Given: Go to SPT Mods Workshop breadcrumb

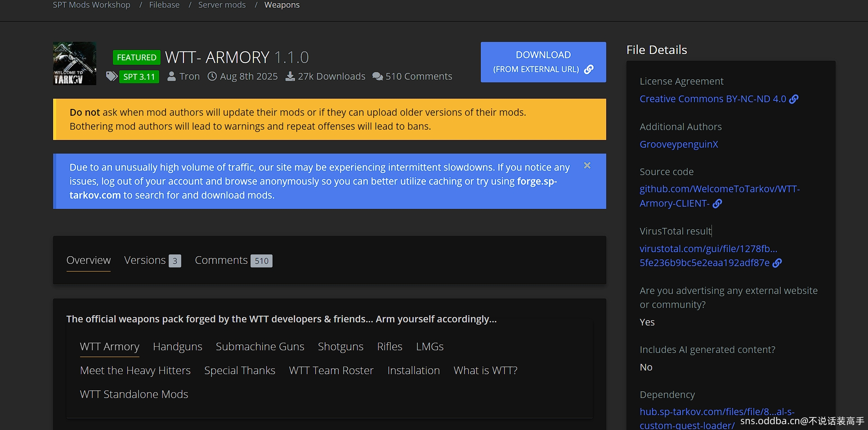Looking at the screenshot, I should click(91, 5).
